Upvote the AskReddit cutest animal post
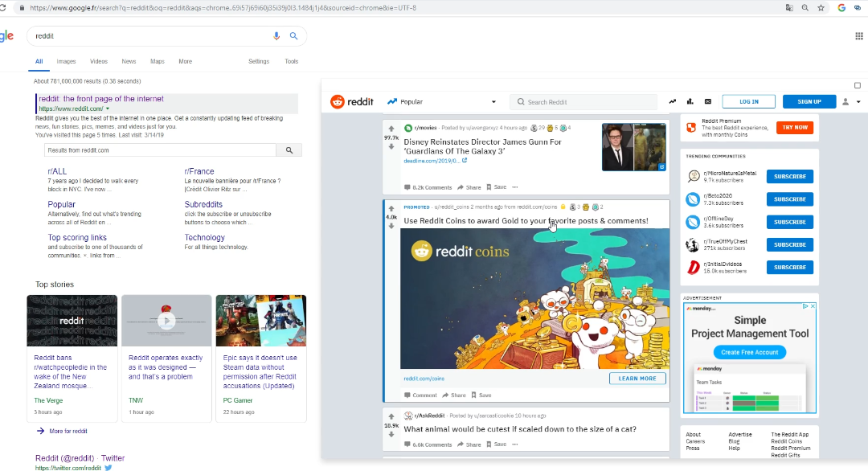The height and width of the screenshot is (471, 868). [x=391, y=417]
